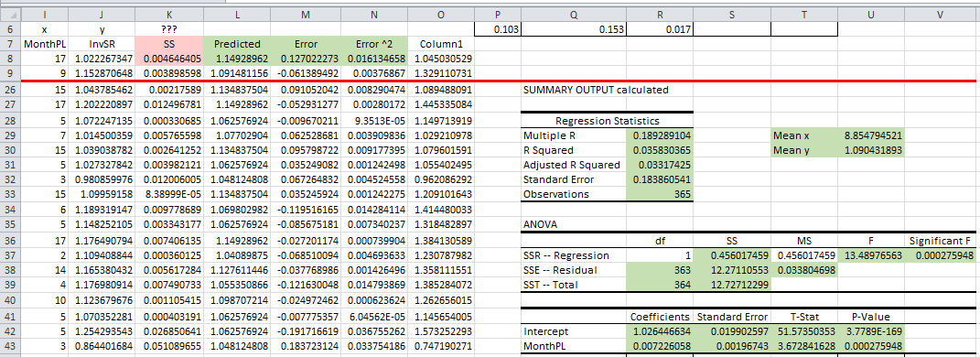
Task: Select MS value 0.033804698
Action: click(x=805, y=270)
